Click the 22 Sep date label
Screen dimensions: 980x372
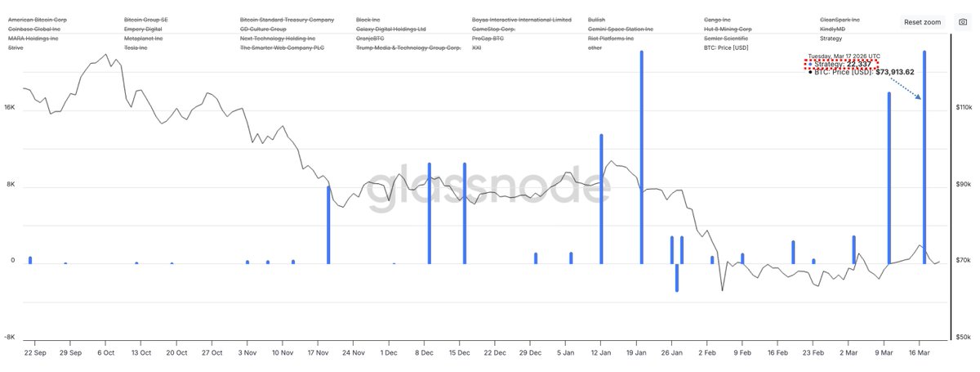coord(35,353)
